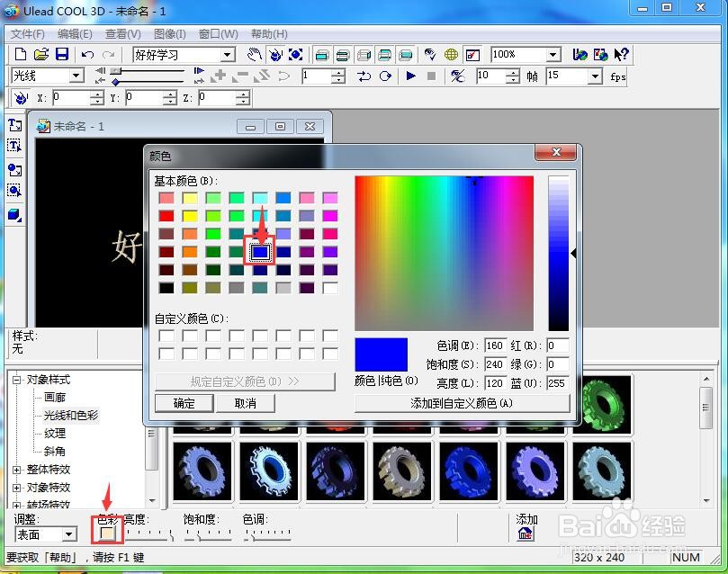Screen dimensions: 728x574
Task: Open the 15 fps frame rate dropdown
Action: pos(595,76)
